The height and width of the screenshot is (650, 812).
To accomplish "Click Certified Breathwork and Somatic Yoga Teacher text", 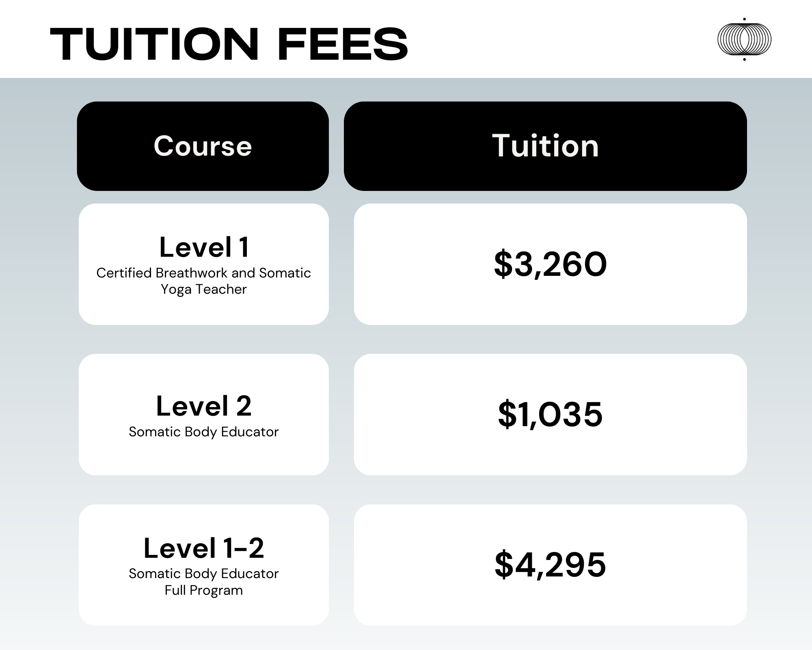I will (x=204, y=281).
